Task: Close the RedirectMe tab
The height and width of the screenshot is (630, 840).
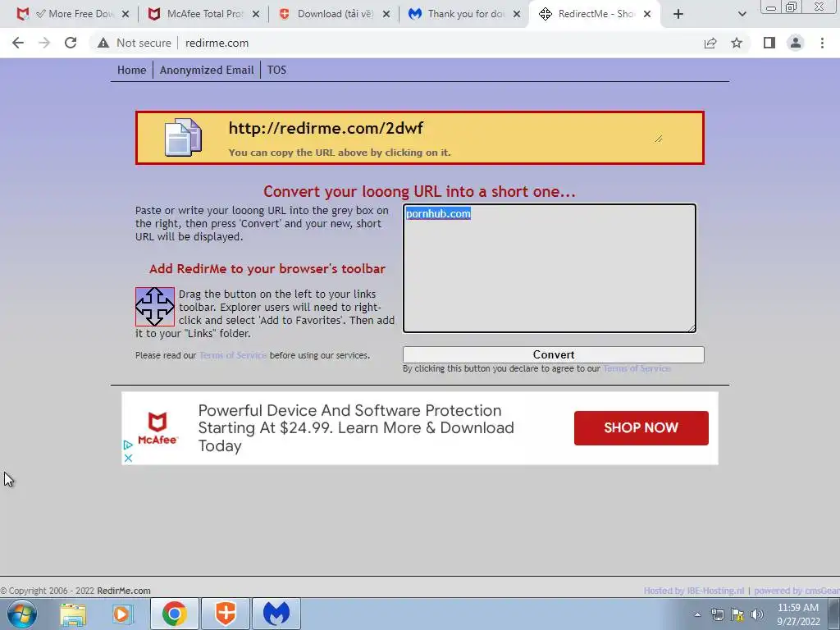Action: (x=647, y=15)
